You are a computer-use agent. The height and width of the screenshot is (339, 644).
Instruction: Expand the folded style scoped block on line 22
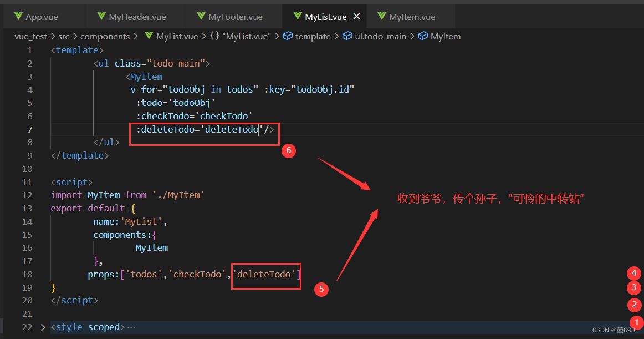43,327
